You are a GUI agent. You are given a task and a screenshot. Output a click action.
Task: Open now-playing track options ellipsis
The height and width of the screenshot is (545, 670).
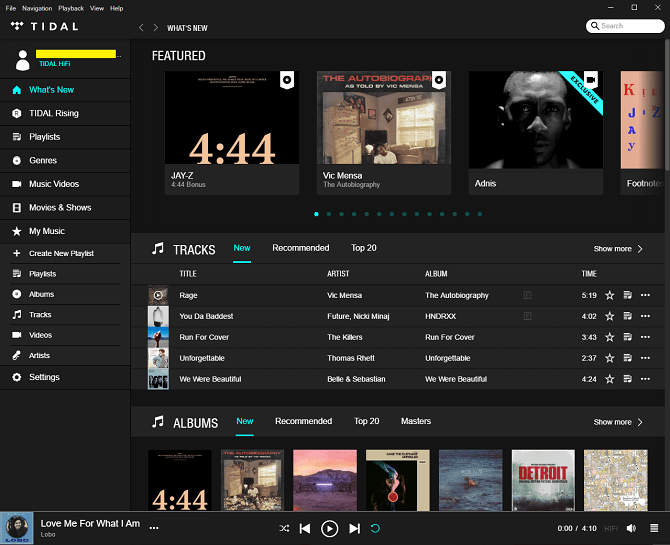point(154,528)
